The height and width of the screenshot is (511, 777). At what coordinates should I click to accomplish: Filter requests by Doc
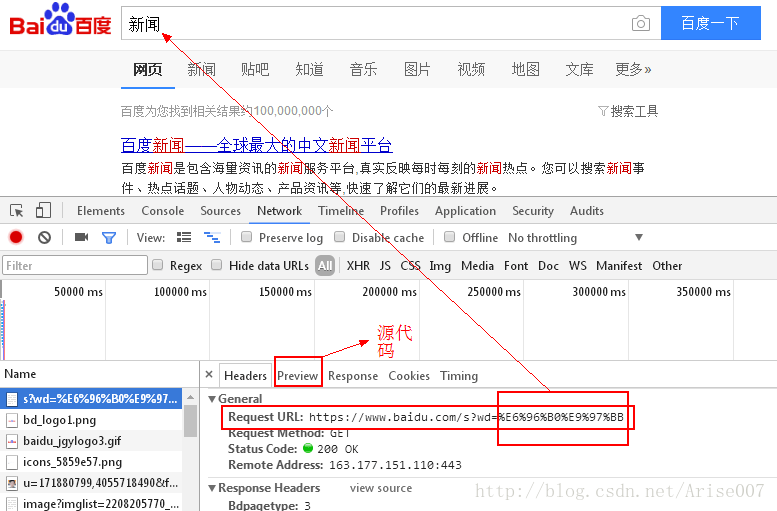[548, 266]
